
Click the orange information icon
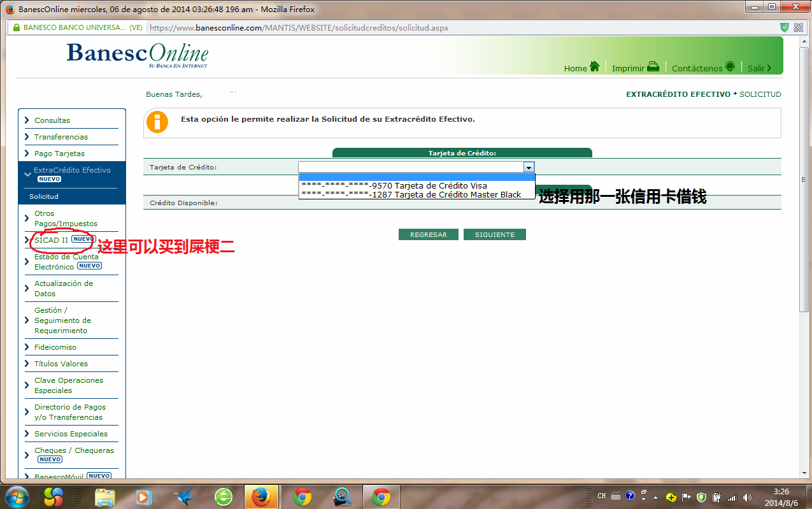[x=157, y=122]
